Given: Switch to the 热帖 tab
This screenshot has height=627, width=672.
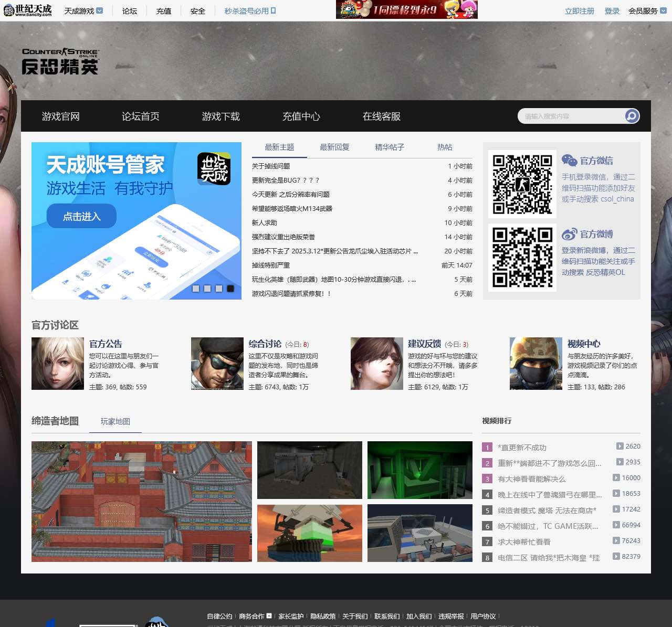Looking at the screenshot, I should 445,147.
